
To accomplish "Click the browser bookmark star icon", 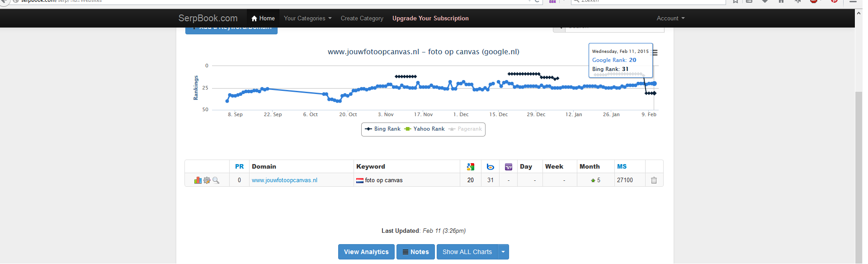I will coord(736,1).
